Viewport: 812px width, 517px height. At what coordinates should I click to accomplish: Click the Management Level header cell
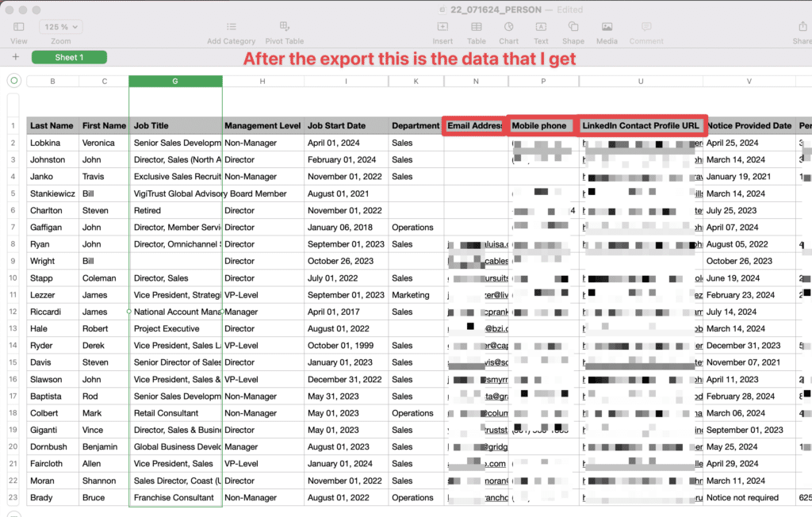[x=263, y=126]
